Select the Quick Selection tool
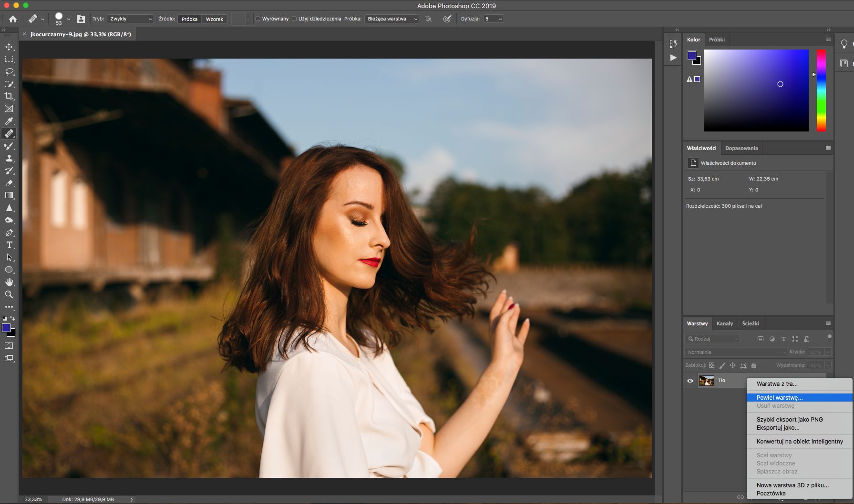The image size is (854, 504). pyautogui.click(x=9, y=84)
